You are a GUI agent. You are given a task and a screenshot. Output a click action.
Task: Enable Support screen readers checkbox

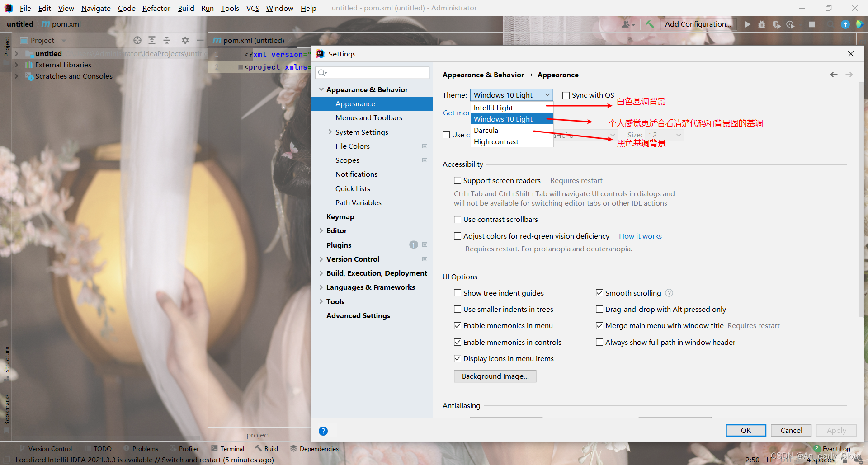click(458, 180)
